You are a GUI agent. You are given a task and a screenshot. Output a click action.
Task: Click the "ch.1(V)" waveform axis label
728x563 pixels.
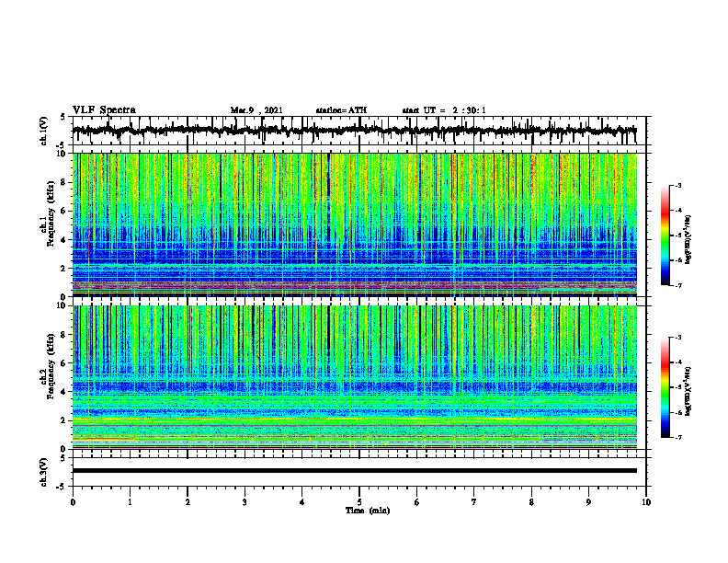pos(44,131)
